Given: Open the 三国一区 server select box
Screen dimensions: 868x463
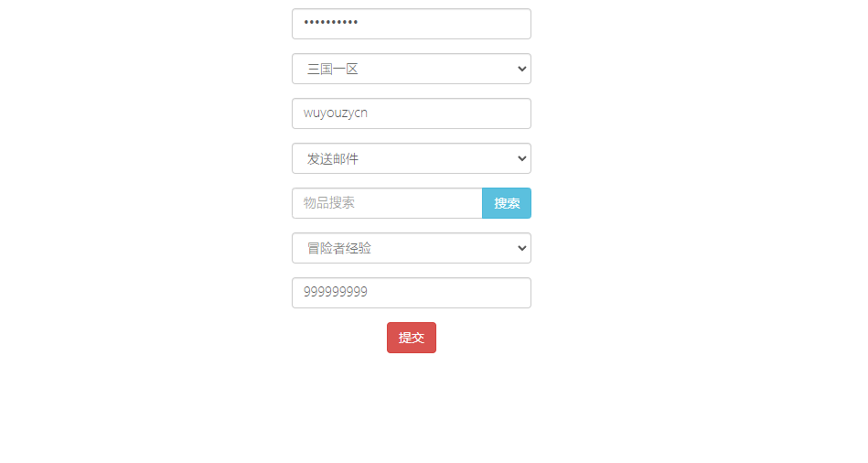Looking at the screenshot, I should click(x=412, y=69).
